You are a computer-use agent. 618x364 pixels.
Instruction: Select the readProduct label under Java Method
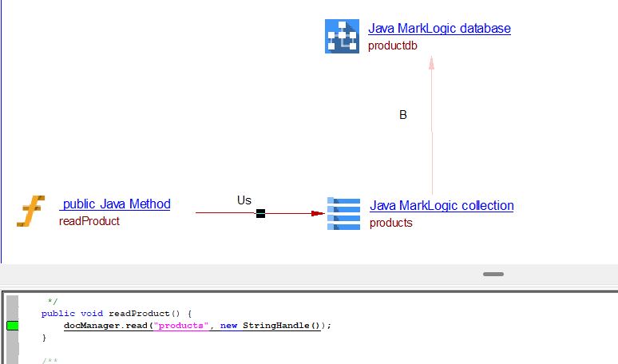pos(89,221)
